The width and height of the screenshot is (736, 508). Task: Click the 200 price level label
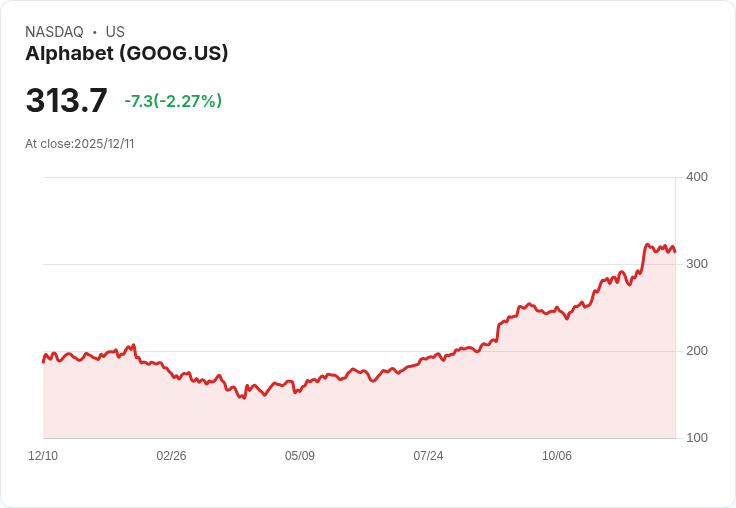[x=697, y=351]
